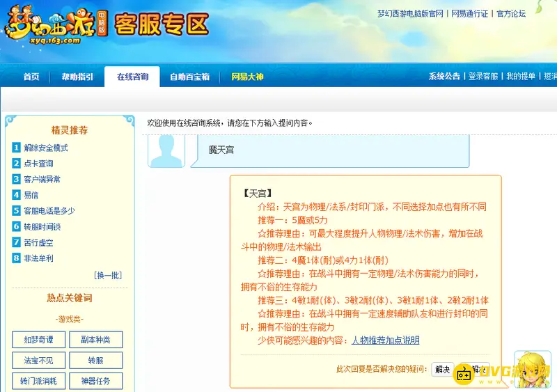Click the 精灵推荐 panel heading
The height and width of the screenshot is (392, 557).
[70, 130]
